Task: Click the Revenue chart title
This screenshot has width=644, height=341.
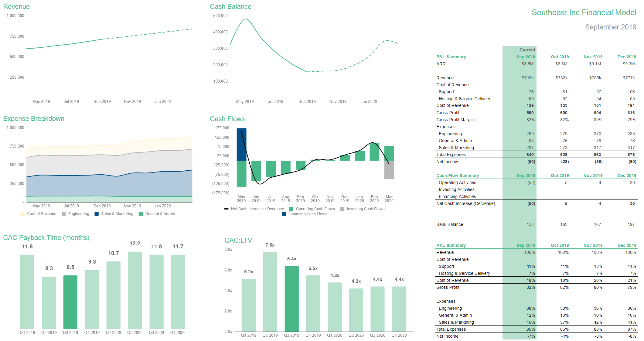Action: click(16, 7)
